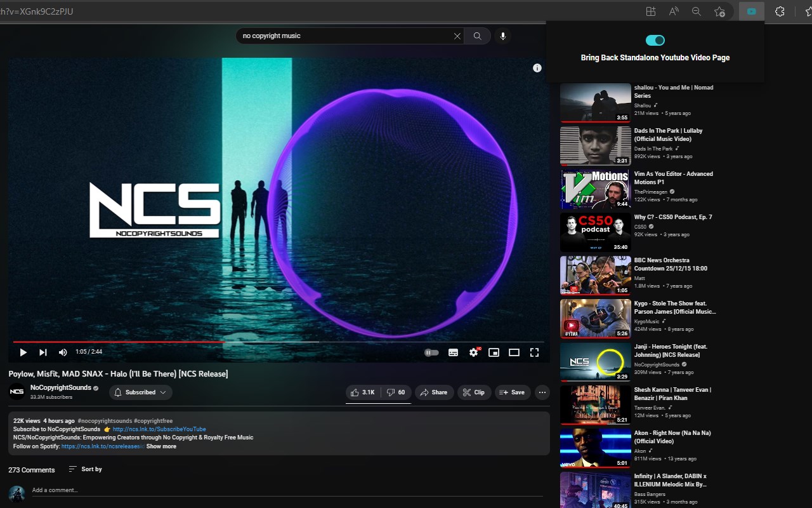
Task: Add this page to favorites
Action: pyautogui.click(x=719, y=11)
